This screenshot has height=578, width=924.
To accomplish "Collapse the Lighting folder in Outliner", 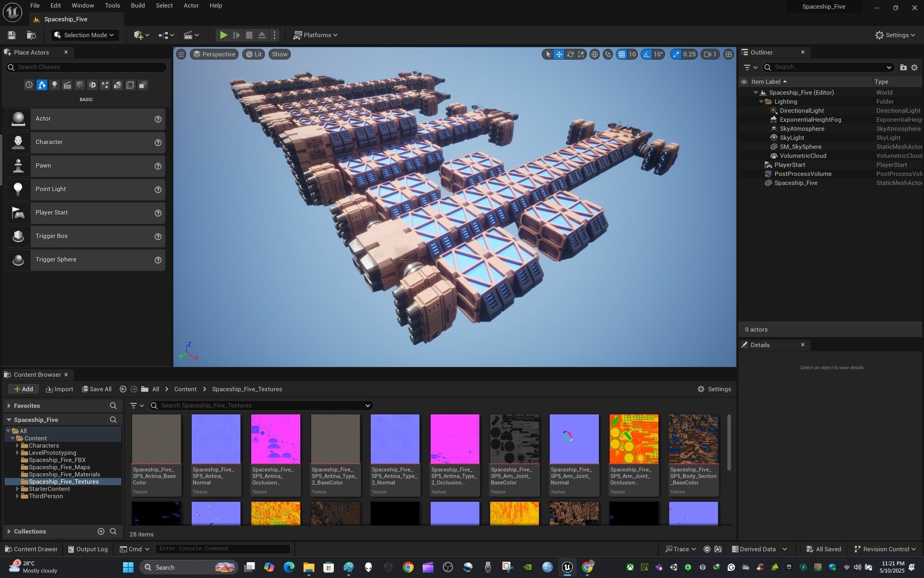I will tap(761, 102).
